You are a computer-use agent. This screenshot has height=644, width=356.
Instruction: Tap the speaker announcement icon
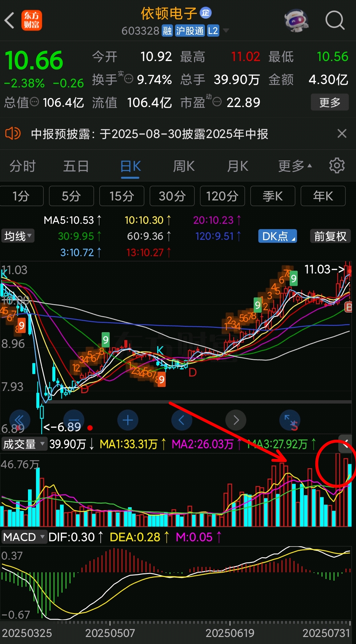pos(13,134)
